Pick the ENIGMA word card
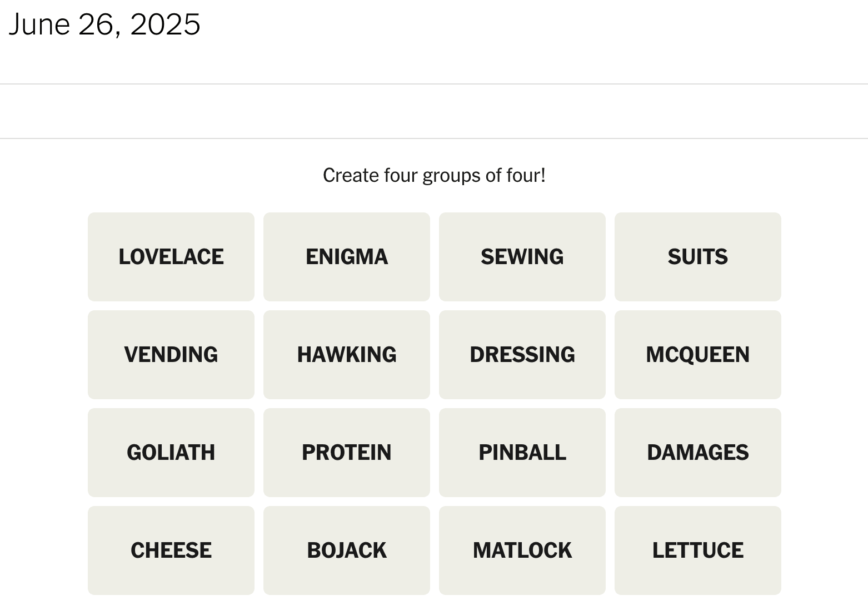This screenshot has height=615, width=868. coord(347,257)
